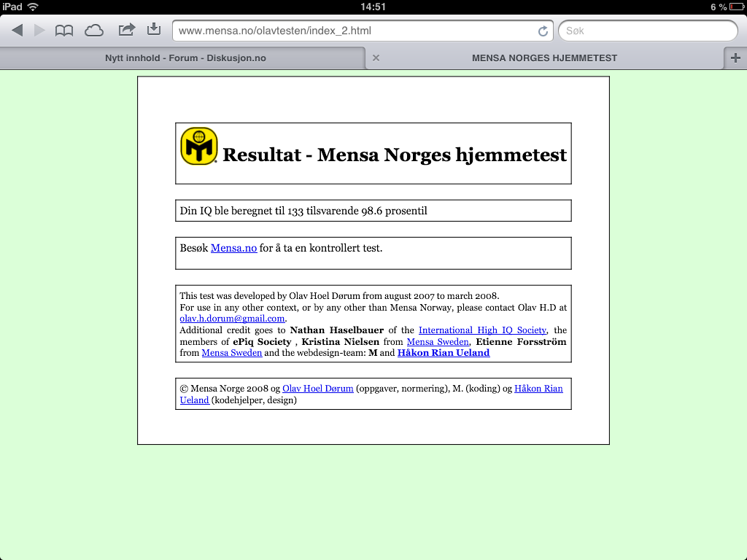The image size is (747, 560).
Task: Tap the battery indicator icon
Action: pos(737,7)
